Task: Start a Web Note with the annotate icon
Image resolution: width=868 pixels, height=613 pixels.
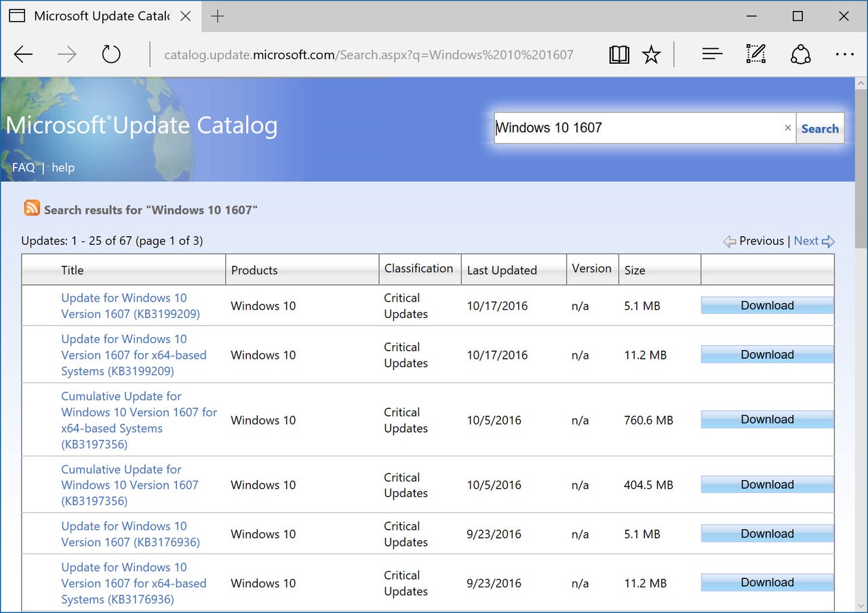Action: pos(755,54)
